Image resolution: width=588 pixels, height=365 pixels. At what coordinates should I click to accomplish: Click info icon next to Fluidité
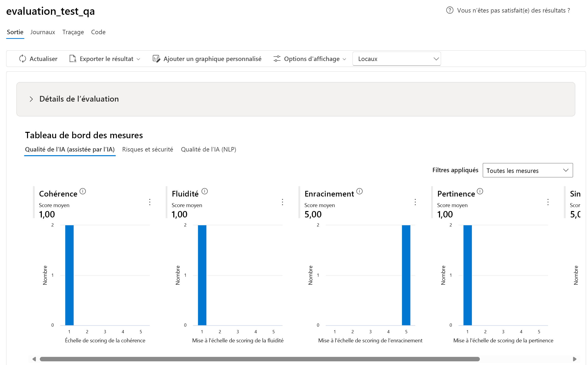click(205, 191)
